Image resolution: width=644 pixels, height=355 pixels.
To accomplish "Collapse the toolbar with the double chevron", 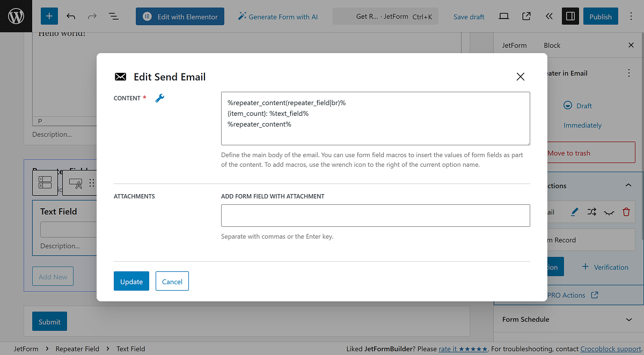I will 548,16.
